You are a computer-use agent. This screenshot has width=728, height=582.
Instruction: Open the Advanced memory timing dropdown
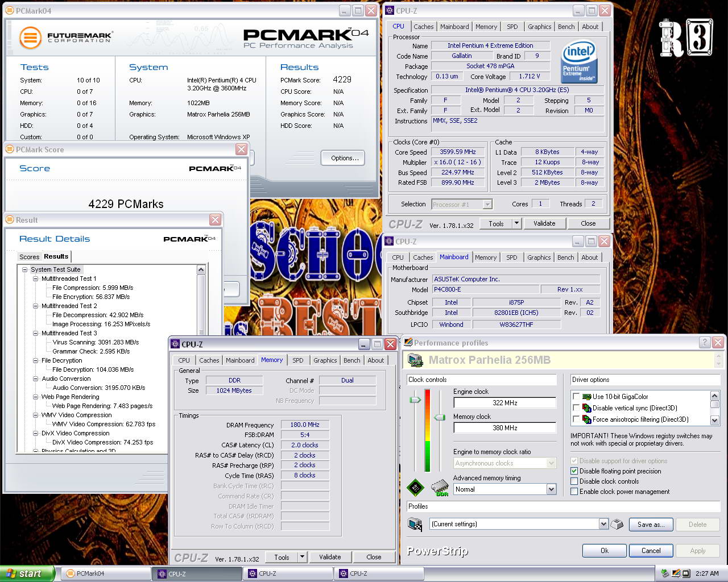tap(551, 489)
